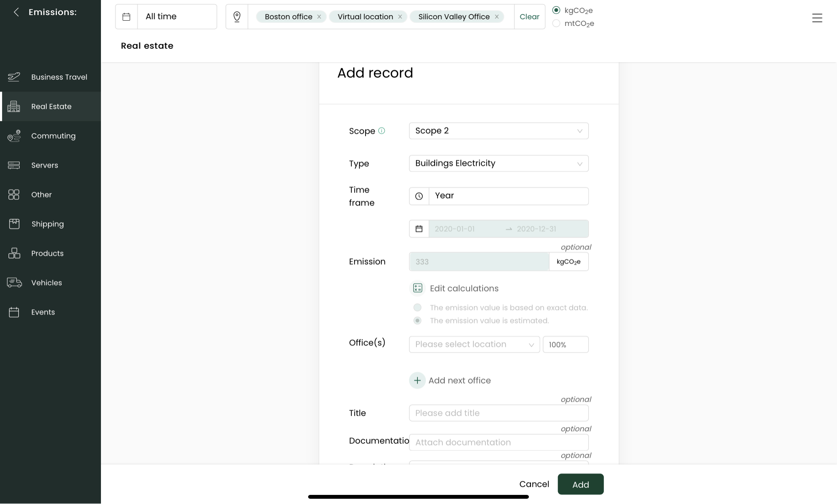Click the green Add button
Viewport: 837px width, 504px height.
coord(580,484)
